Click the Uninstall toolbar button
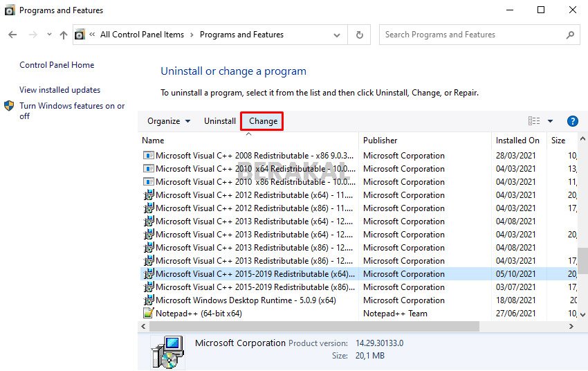The width and height of the screenshot is (588, 371). [x=220, y=121]
